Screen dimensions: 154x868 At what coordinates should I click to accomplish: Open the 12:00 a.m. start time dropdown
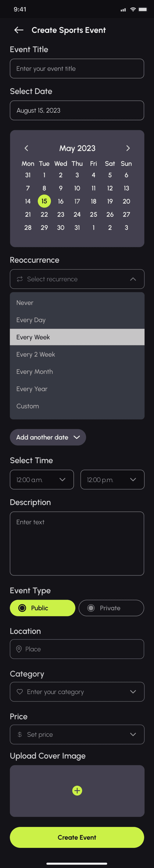pyautogui.click(x=42, y=480)
